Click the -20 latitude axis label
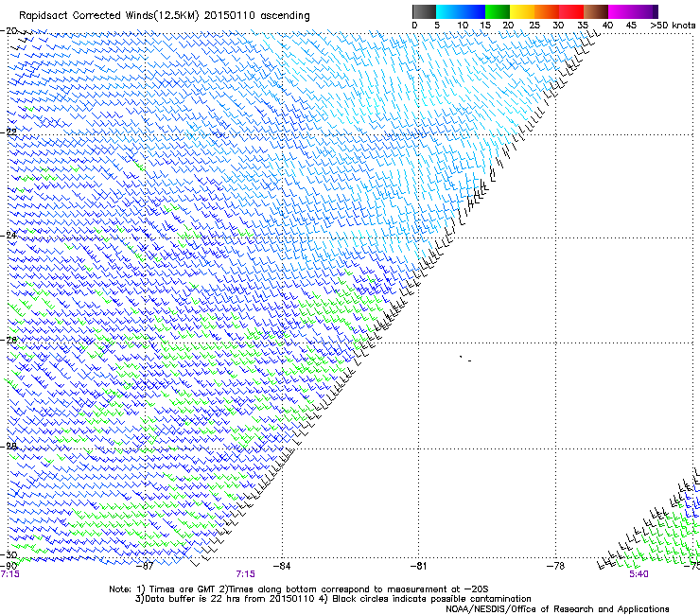The image size is (700, 615). tap(9, 31)
